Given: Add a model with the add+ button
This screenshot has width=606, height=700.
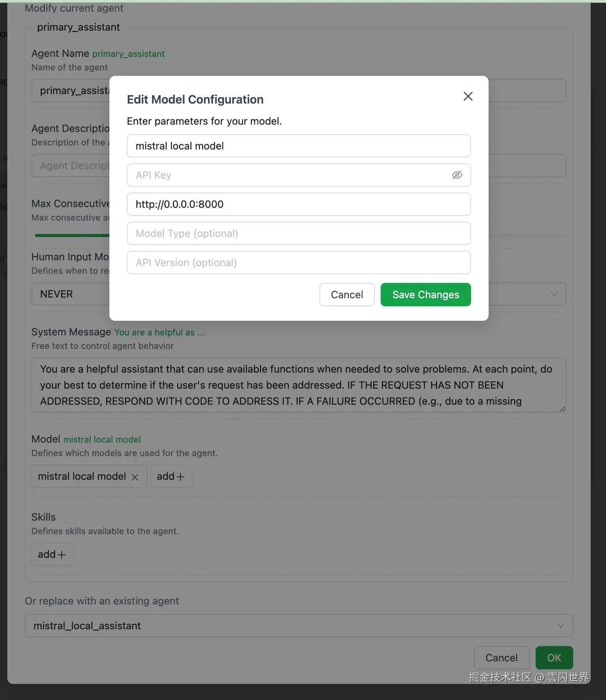Looking at the screenshot, I should pos(171,476).
